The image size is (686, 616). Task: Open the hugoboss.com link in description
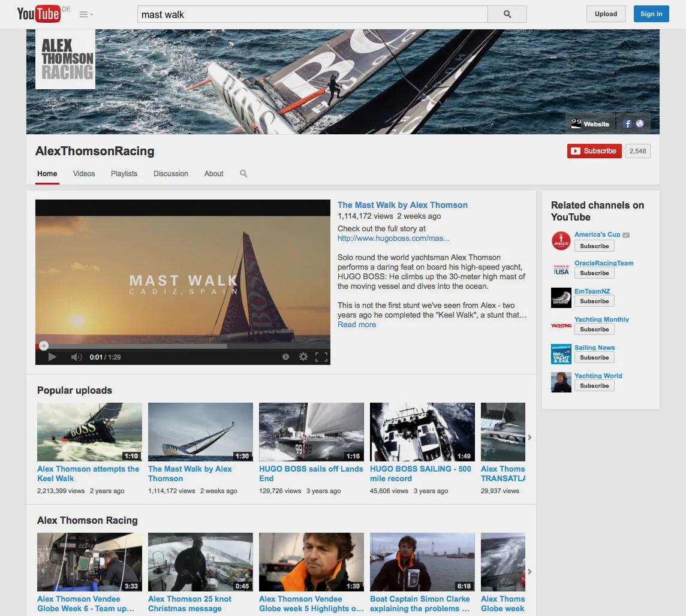point(393,238)
